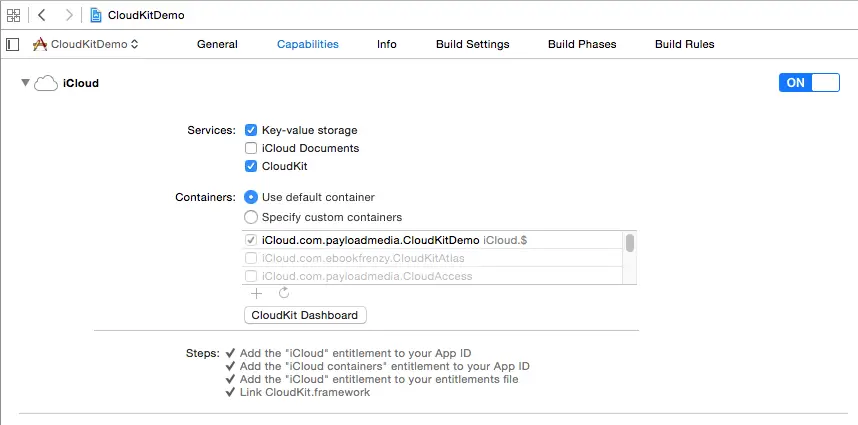Select Specify custom containers option
Screen dimensions: 858x425
[251, 217]
